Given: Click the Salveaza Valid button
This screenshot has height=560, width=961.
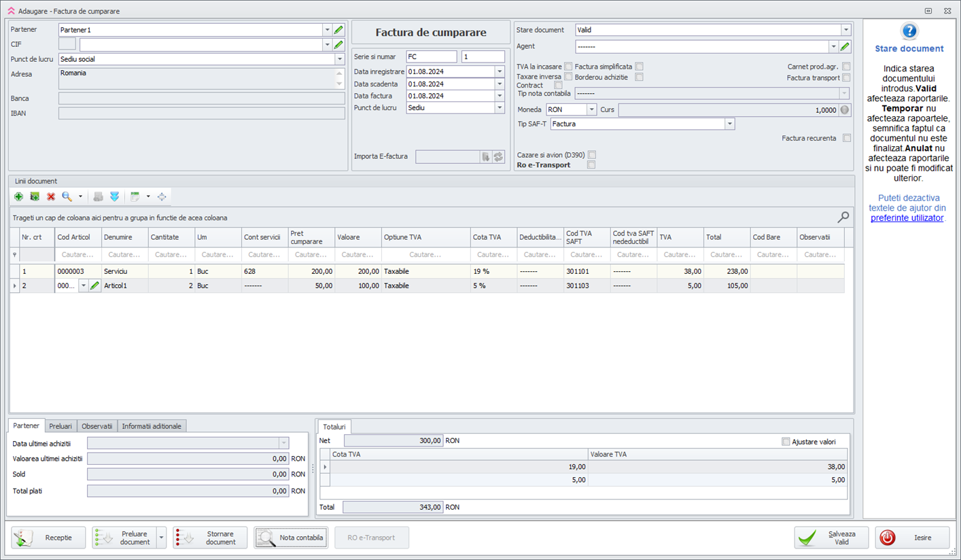Looking at the screenshot, I should coord(835,538).
